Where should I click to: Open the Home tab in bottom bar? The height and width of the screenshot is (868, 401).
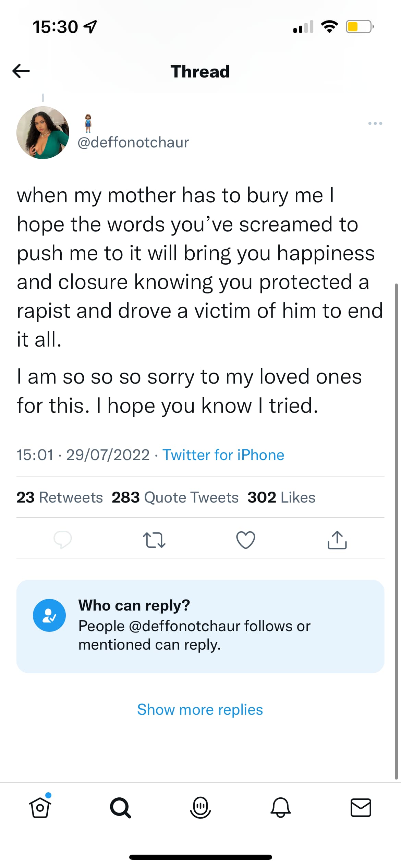pos(40,806)
